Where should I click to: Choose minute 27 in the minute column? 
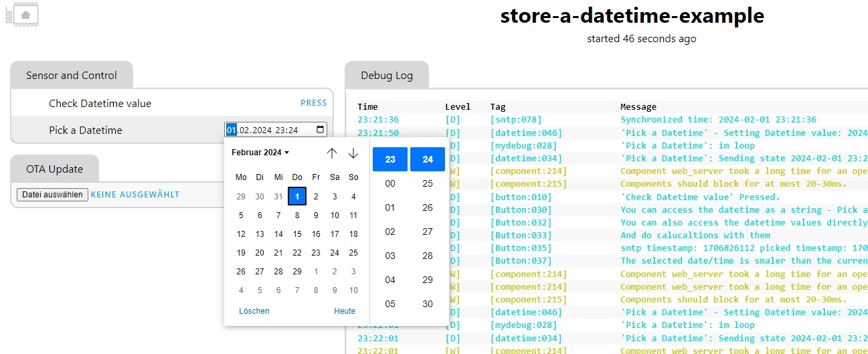[428, 232]
